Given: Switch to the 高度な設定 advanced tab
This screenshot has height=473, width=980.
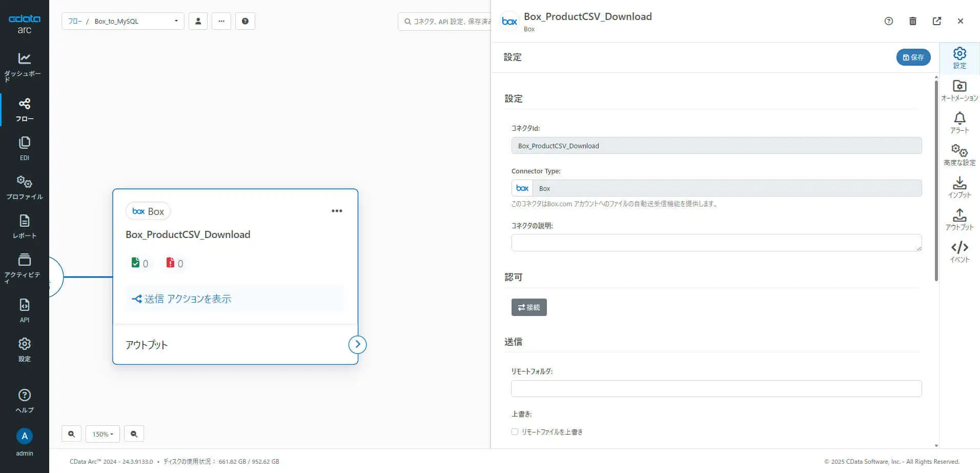Looking at the screenshot, I should 959,155.
